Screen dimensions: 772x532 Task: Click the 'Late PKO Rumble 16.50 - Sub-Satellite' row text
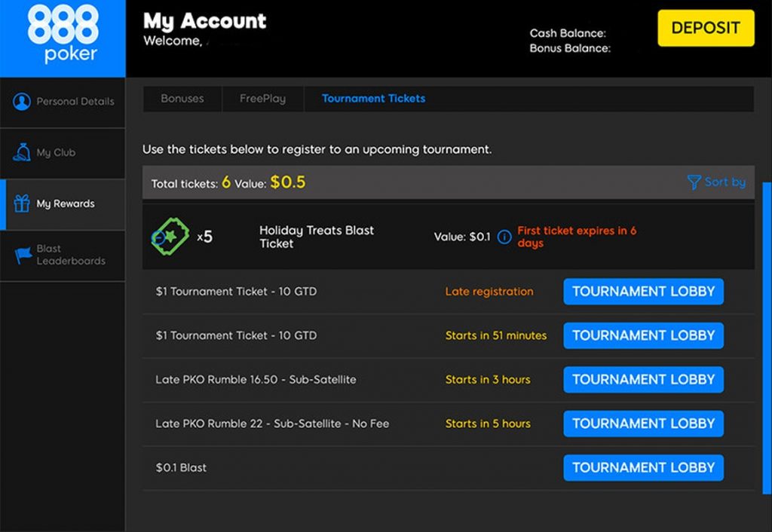coord(256,380)
